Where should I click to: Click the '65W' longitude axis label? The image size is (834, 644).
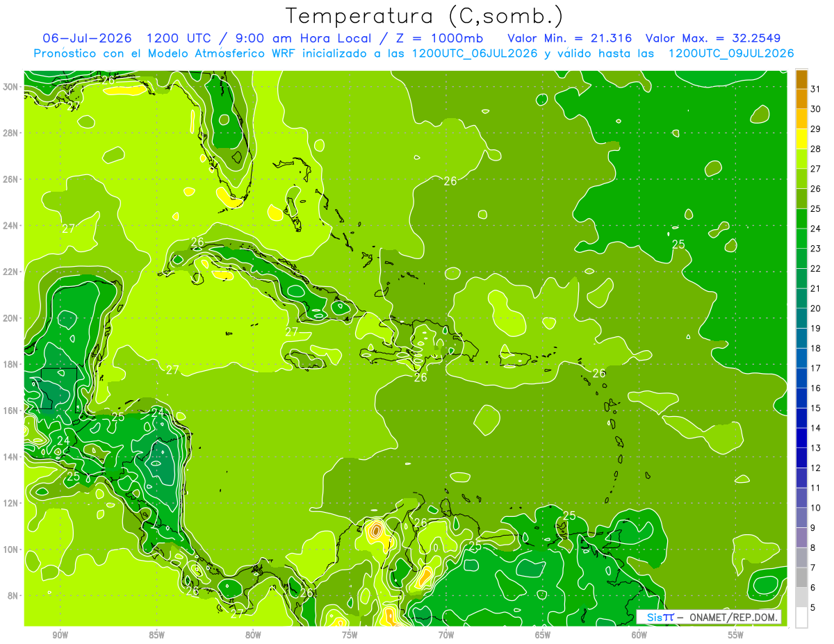click(543, 635)
